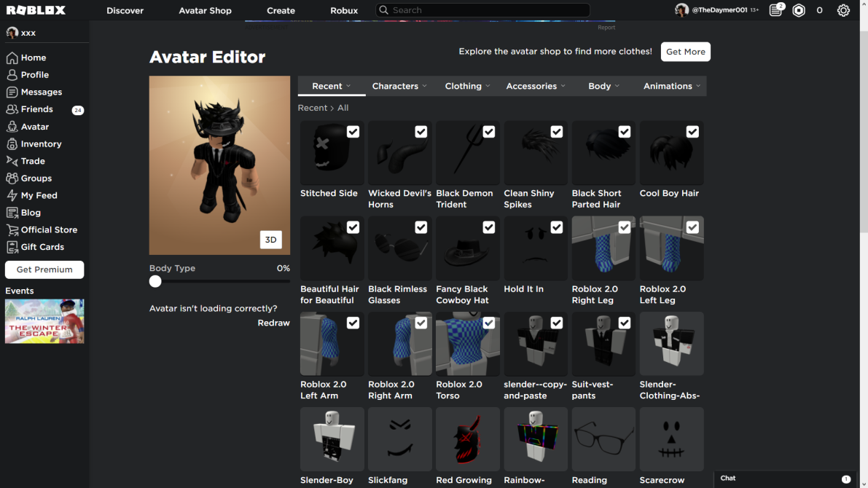868x488 pixels.
Task: Click the Recent breadcrumb link
Action: 312,108
